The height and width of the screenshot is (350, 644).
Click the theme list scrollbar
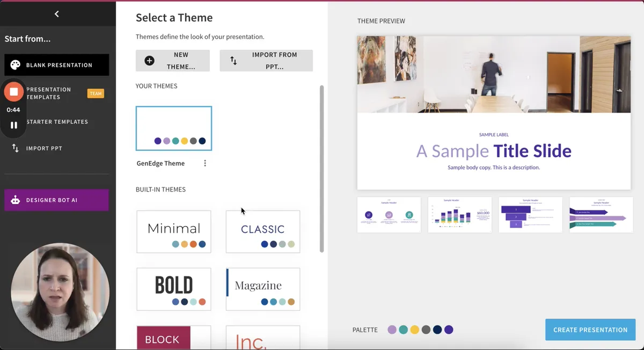pos(322,169)
